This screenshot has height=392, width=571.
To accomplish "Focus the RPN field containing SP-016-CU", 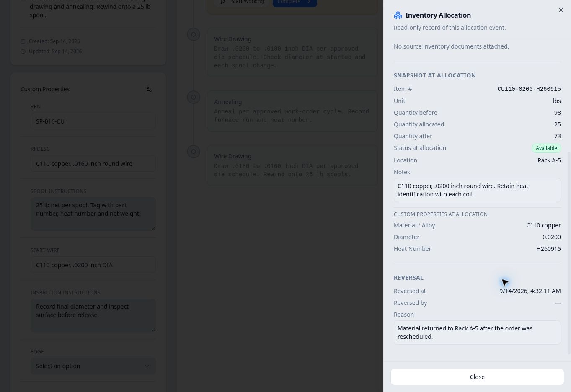I will (x=93, y=121).
